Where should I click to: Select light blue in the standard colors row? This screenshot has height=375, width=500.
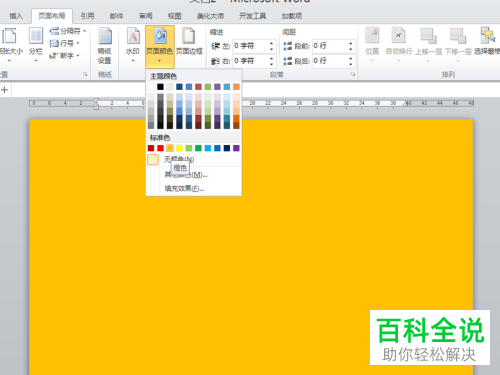click(x=208, y=148)
